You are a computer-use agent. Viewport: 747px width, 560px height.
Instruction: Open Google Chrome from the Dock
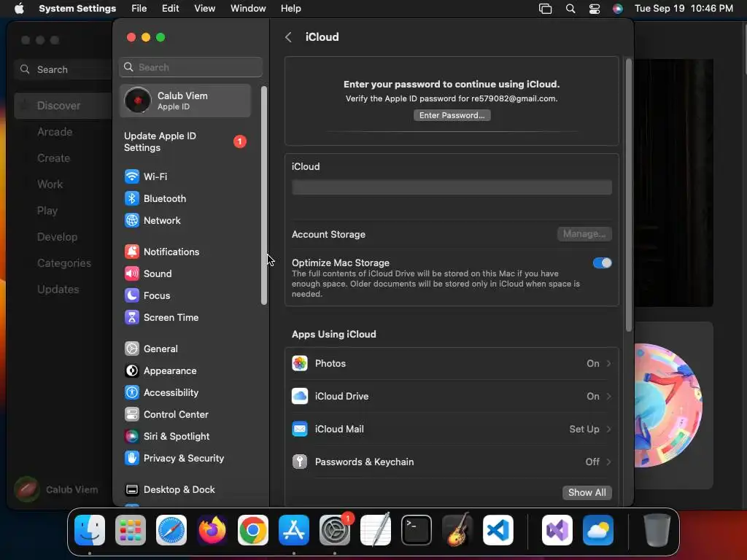pos(253,530)
